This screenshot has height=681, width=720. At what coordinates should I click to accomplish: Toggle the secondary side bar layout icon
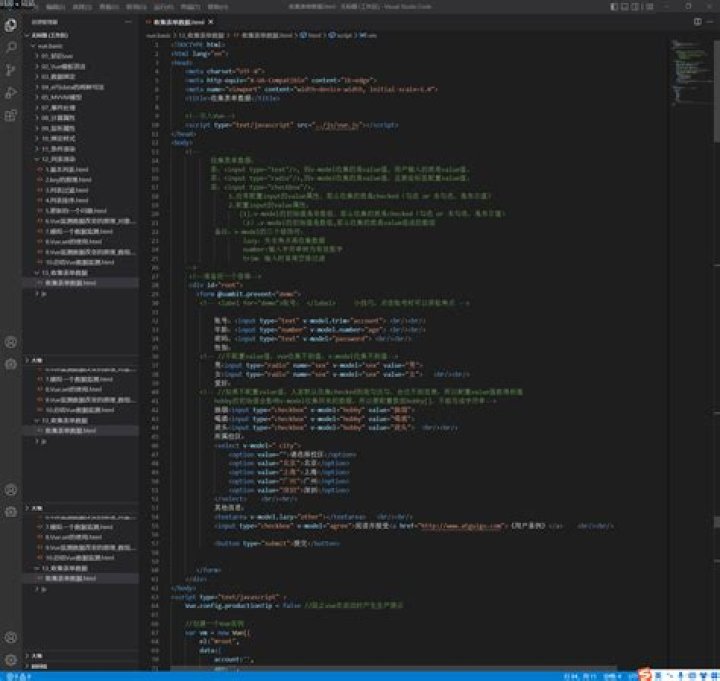[636, 6]
